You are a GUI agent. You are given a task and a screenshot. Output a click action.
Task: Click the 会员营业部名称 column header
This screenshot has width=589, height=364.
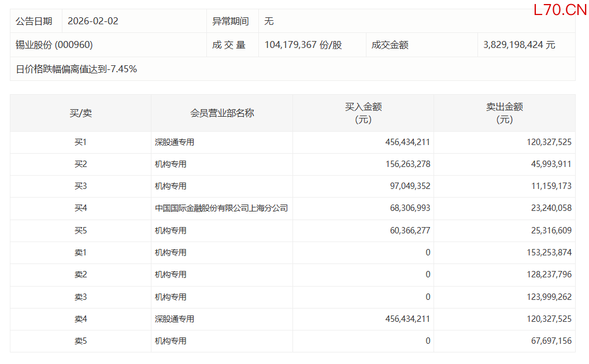click(222, 113)
